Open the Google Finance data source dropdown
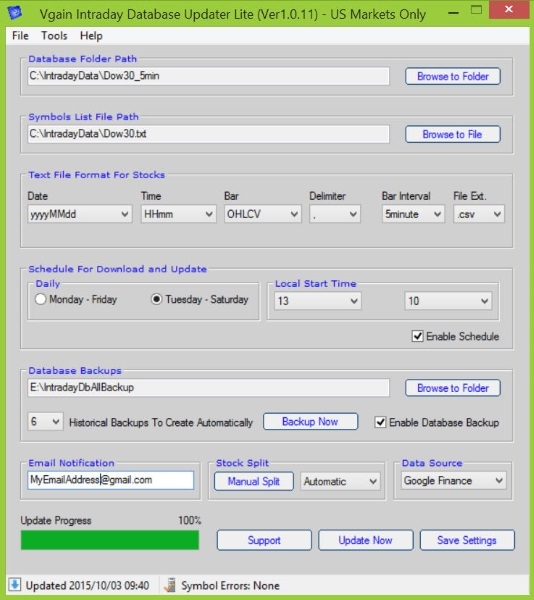Screen dimensions: 534x600 point(454,481)
